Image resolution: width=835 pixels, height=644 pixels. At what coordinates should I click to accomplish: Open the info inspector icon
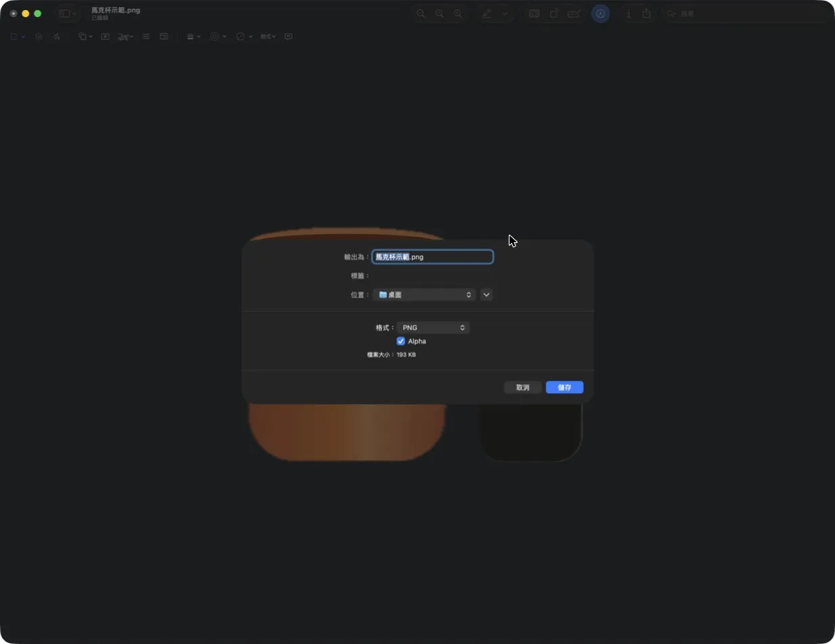click(x=629, y=14)
